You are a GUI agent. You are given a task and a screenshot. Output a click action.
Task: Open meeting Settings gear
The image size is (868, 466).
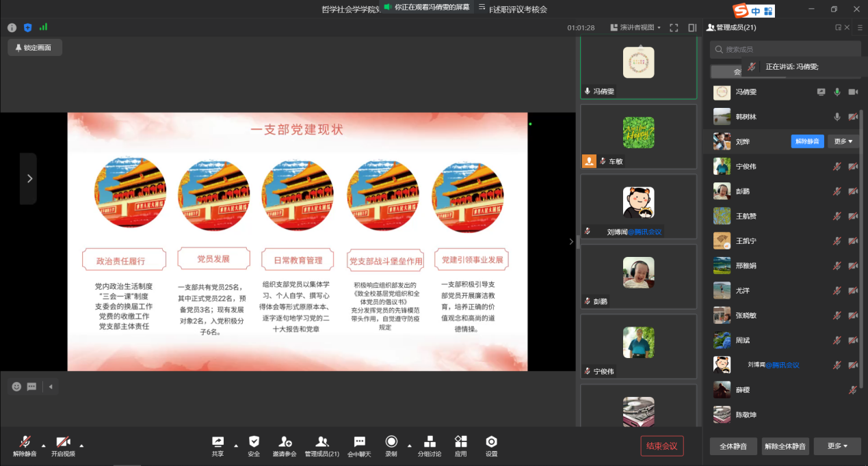(x=491, y=445)
